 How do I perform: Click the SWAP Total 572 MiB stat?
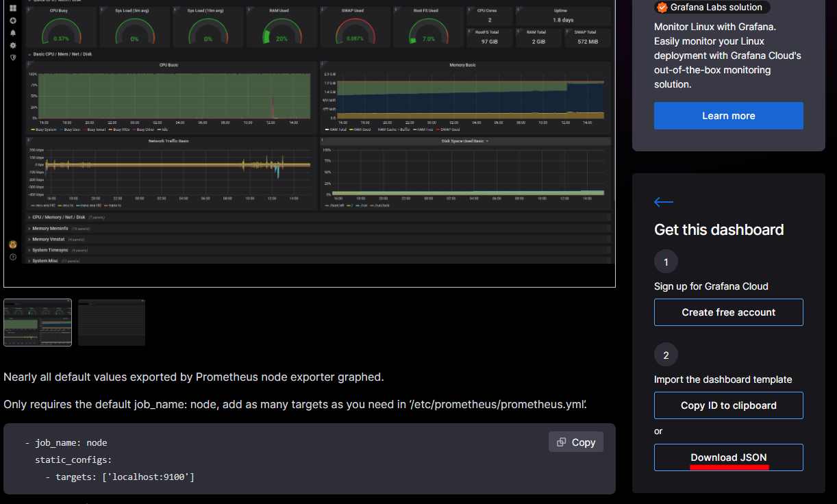tap(587, 38)
